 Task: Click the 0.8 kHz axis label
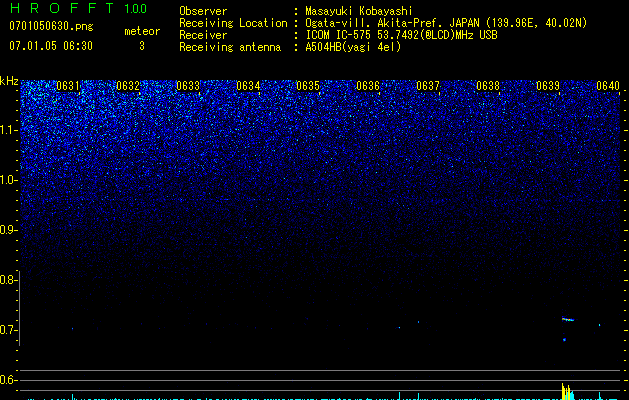(8, 280)
